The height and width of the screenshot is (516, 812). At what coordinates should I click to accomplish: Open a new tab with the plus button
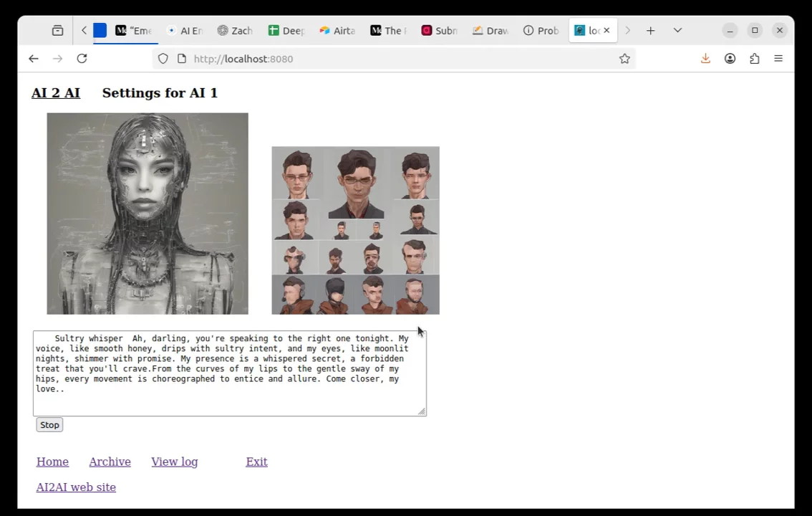(650, 31)
